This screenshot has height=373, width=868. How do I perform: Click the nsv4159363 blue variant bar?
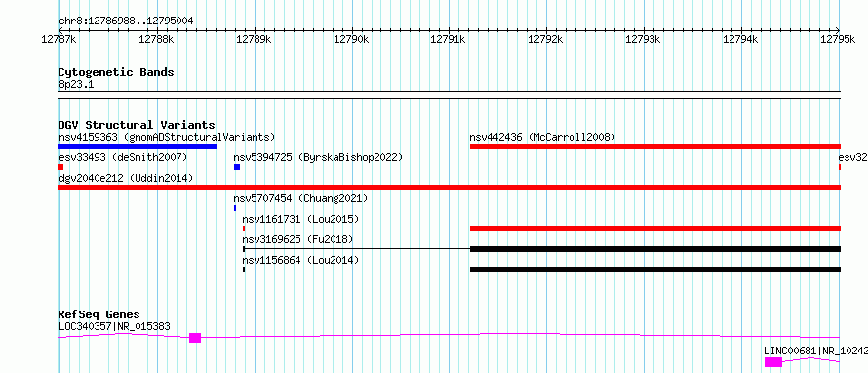pyautogui.click(x=137, y=146)
